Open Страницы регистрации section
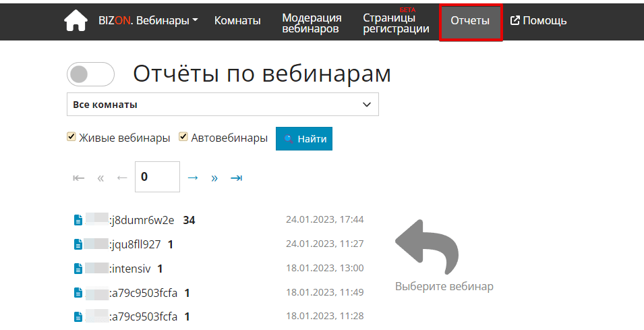 (x=396, y=24)
